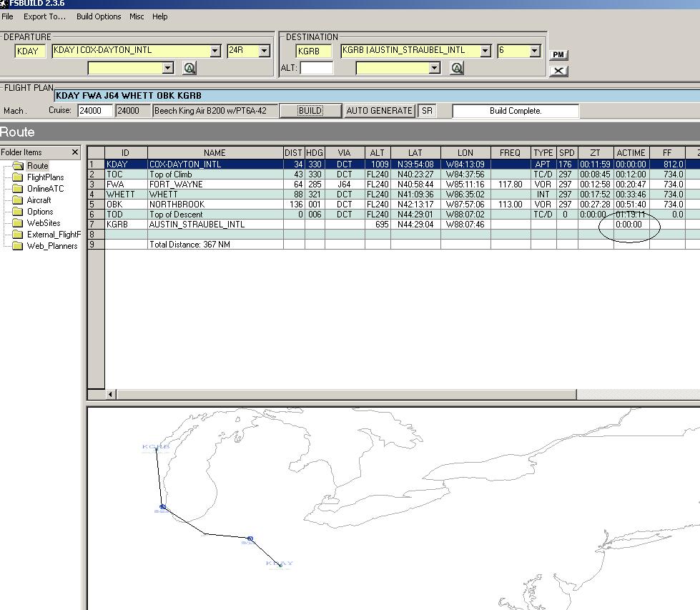
Task: Select the Web_Planners folder
Action: [x=51, y=245]
